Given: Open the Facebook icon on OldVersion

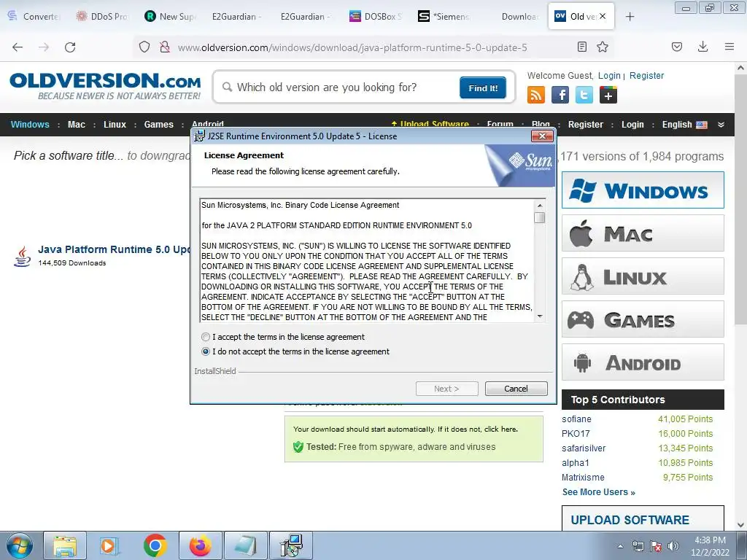Looking at the screenshot, I should click(560, 95).
